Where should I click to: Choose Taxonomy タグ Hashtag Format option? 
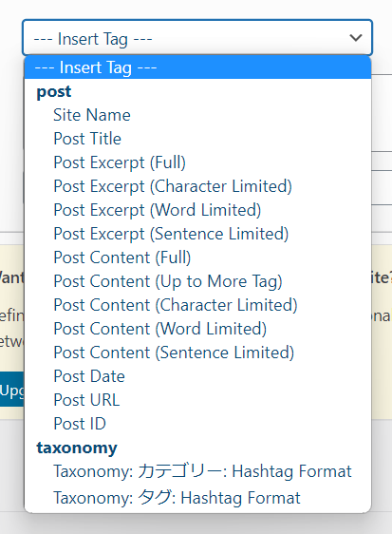tap(197, 498)
